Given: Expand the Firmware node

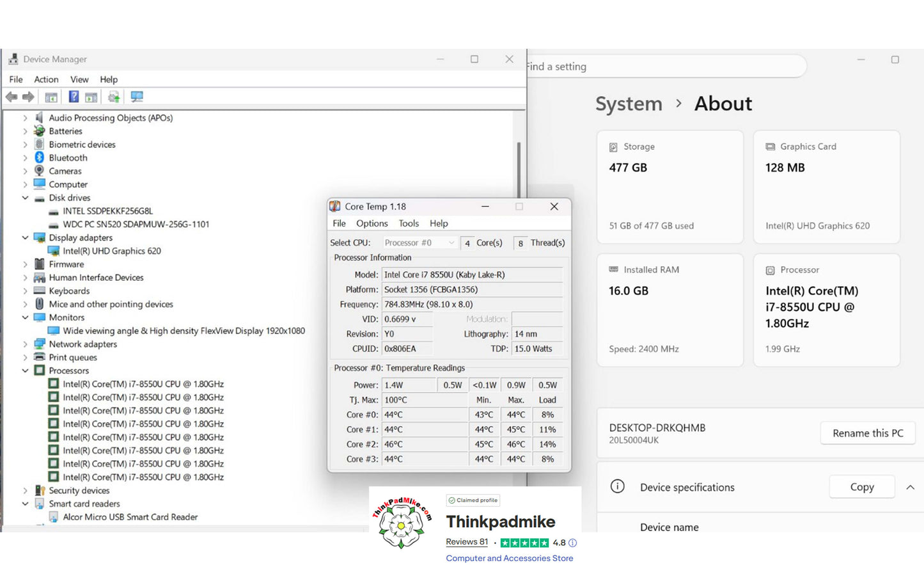Looking at the screenshot, I should [x=26, y=264].
